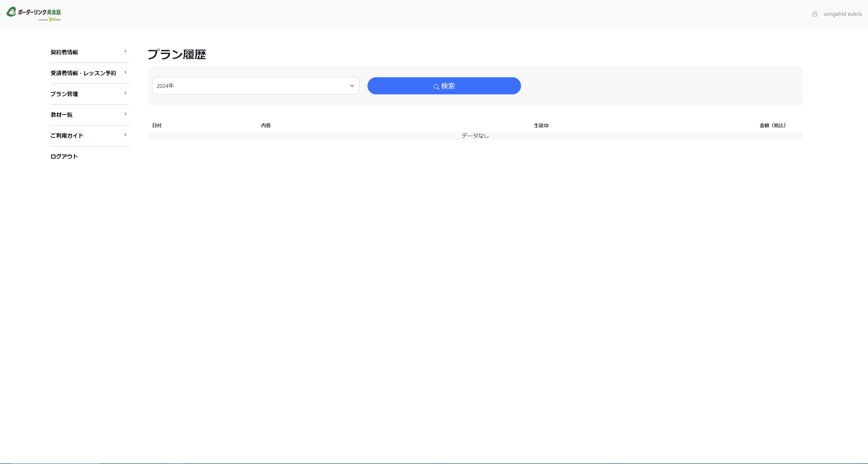
Task: Click the magnifier icon in search button
Action: point(436,87)
